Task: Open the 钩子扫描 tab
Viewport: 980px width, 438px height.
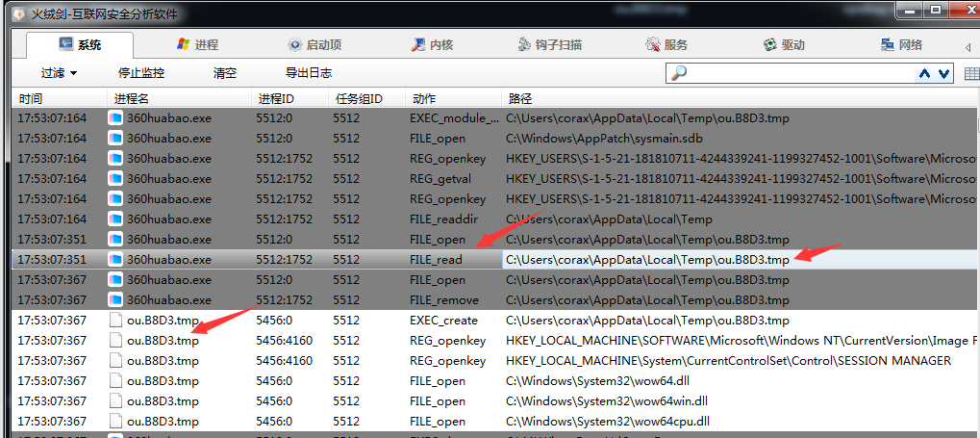Action: (549, 45)
